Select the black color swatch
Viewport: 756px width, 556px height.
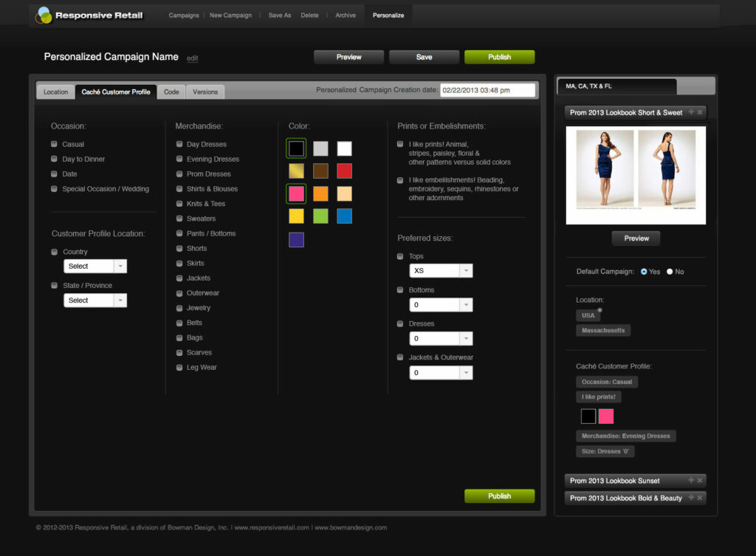coord(296,148)
